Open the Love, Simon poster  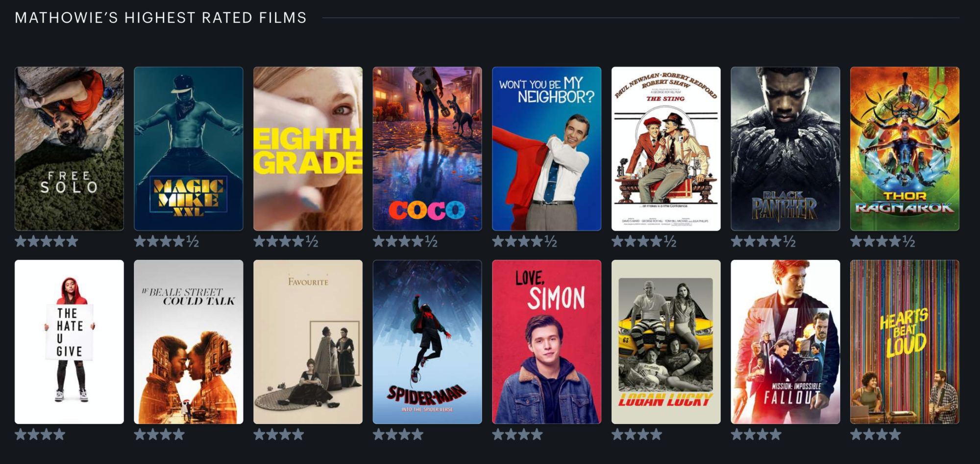[546, 342]
